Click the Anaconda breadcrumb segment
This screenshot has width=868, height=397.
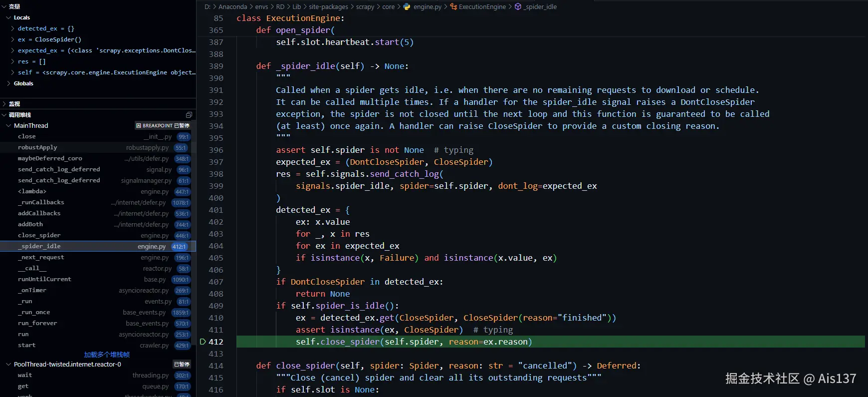click(x=232, y=6)
